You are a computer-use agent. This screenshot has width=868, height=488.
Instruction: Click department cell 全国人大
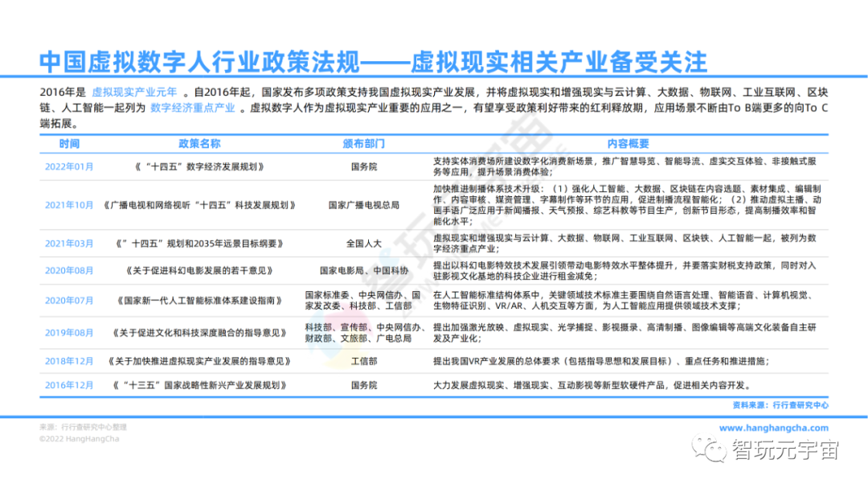[364, 244]
